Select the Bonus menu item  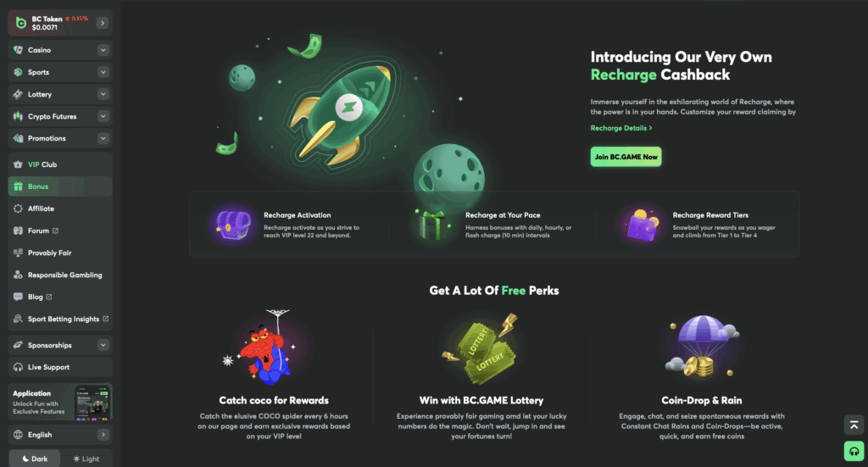tap(60, 186)
